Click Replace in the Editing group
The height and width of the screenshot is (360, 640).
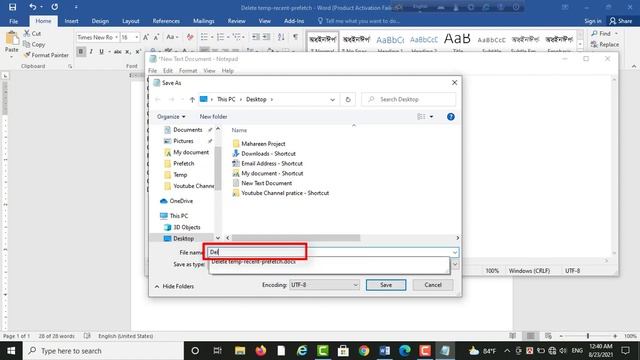pos(604,44)
